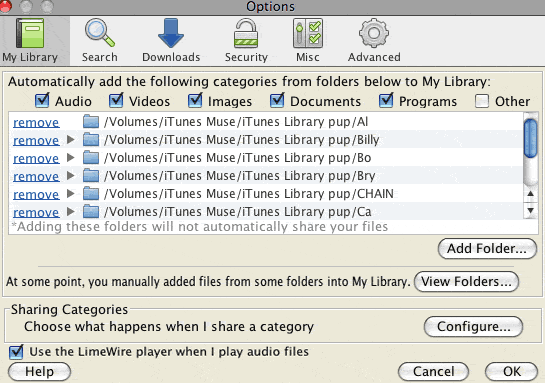
Task: Remove the pup/Bry folder via link
Action: pos(36,176)
